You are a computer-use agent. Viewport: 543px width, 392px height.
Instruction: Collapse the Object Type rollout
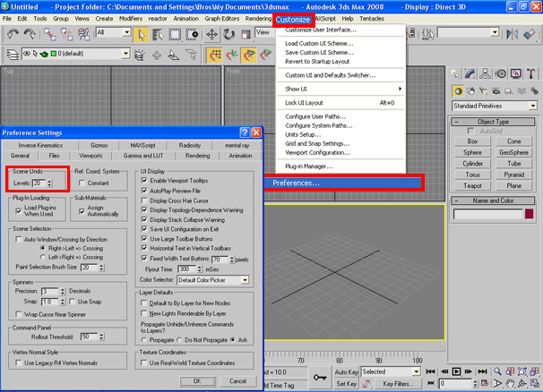(x=493, y=122)
